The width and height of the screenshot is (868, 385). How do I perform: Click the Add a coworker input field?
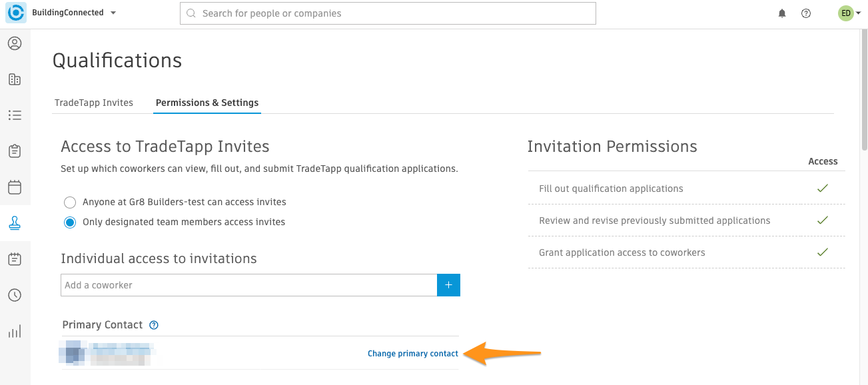(x=249, y=285)
